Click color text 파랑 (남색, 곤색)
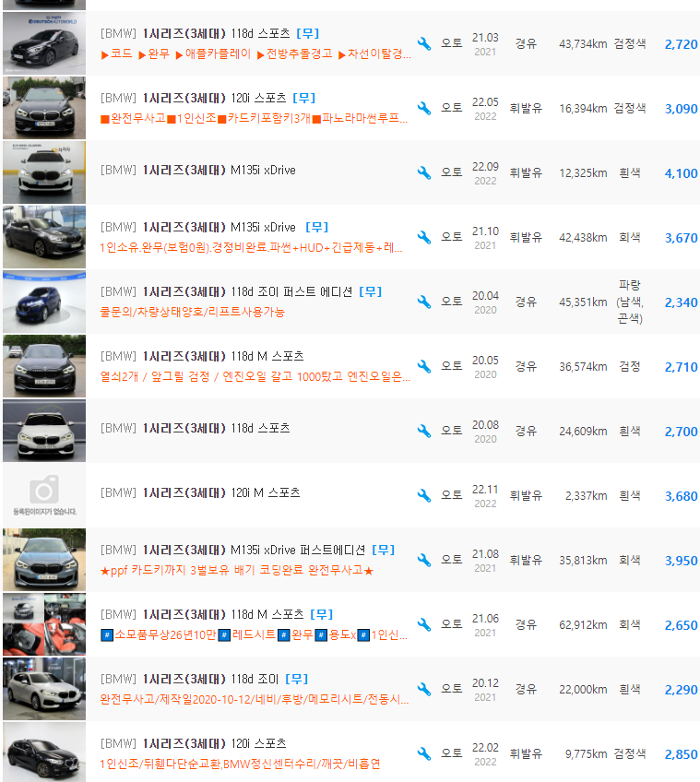 630,302
